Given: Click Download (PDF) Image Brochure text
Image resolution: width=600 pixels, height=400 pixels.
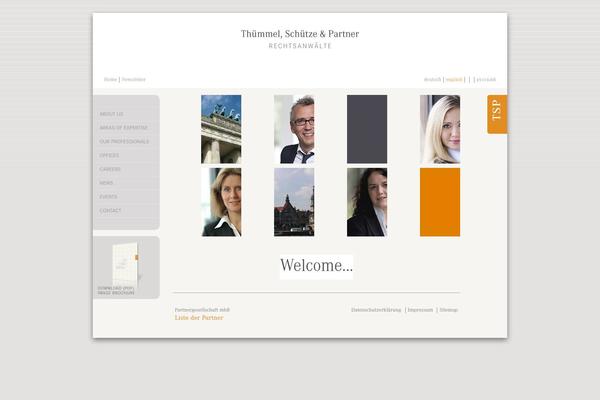Looking at the screenshot, I should (x=116, y=291).
